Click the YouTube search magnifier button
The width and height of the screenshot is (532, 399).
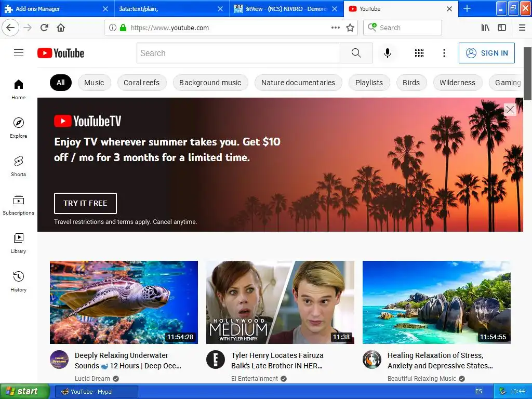[x=356, y=53]
